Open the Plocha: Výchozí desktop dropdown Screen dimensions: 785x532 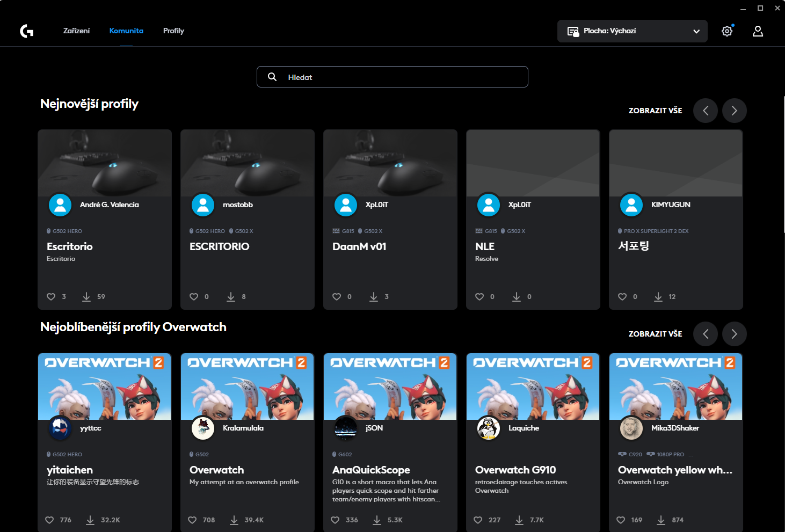point(632,31)
